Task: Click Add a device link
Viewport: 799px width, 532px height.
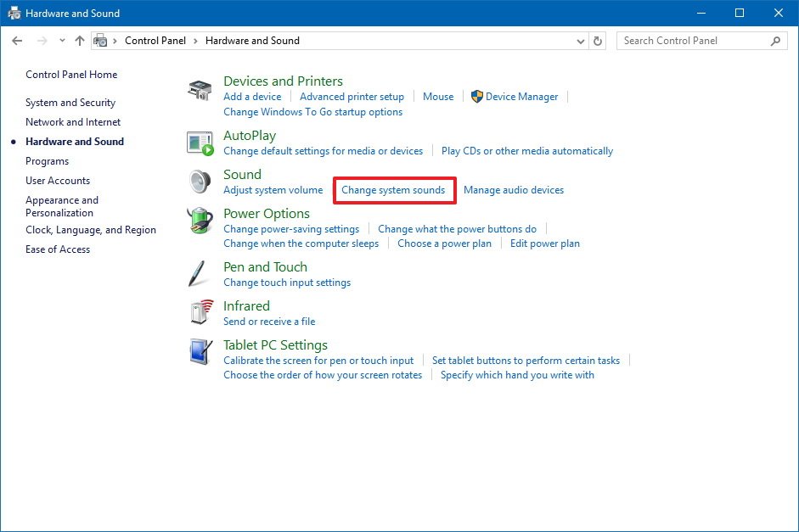Action: (x=252, y=96)
